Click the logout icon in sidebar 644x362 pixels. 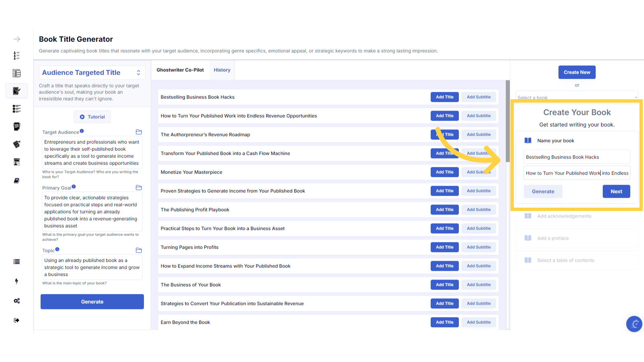pyautogui.click(x=17, y=320)
